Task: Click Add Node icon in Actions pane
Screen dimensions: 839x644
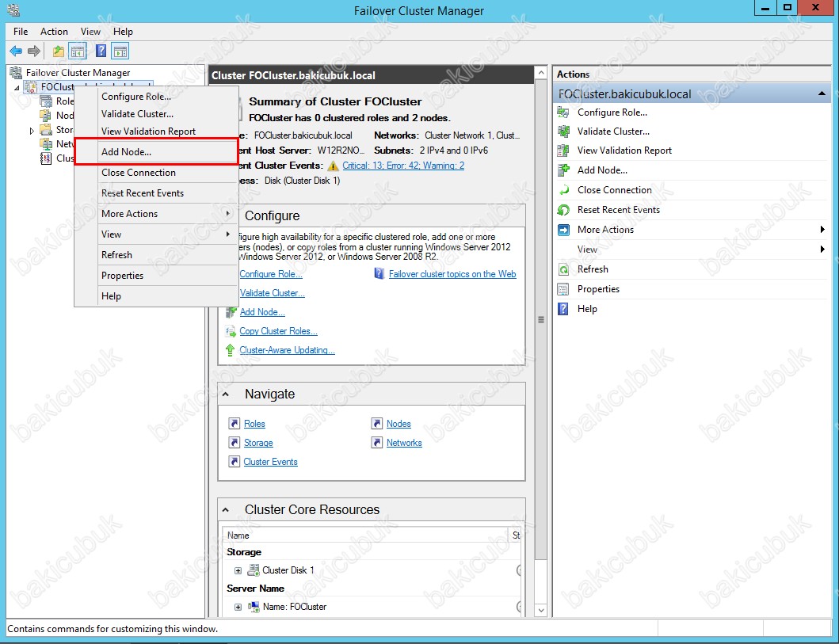Action: tap(563, 170)
